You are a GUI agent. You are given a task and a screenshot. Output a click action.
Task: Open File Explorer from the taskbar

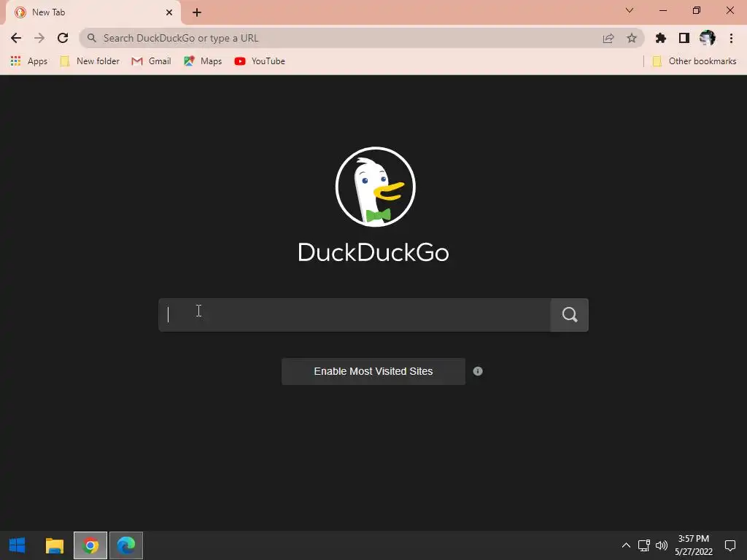tap(54, 545)
